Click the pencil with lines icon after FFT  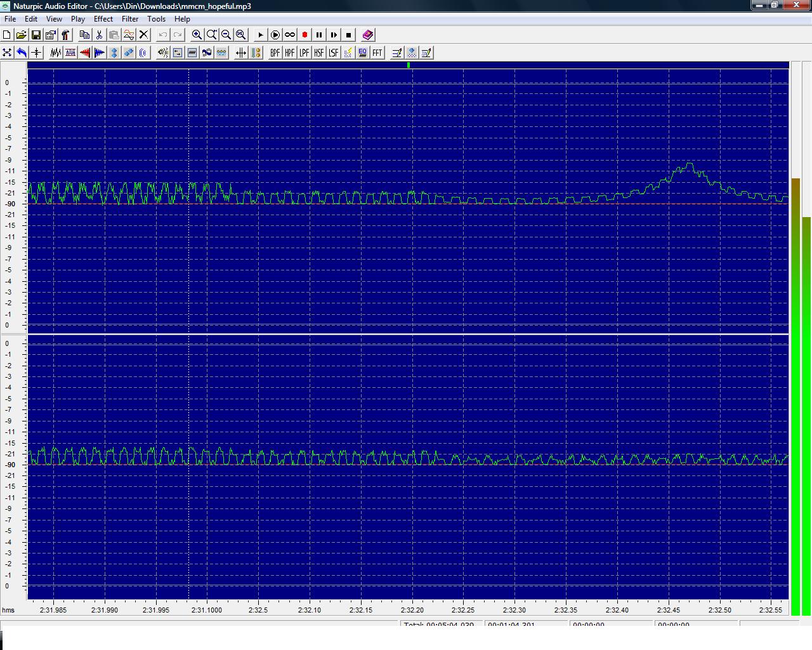point(397,53)
